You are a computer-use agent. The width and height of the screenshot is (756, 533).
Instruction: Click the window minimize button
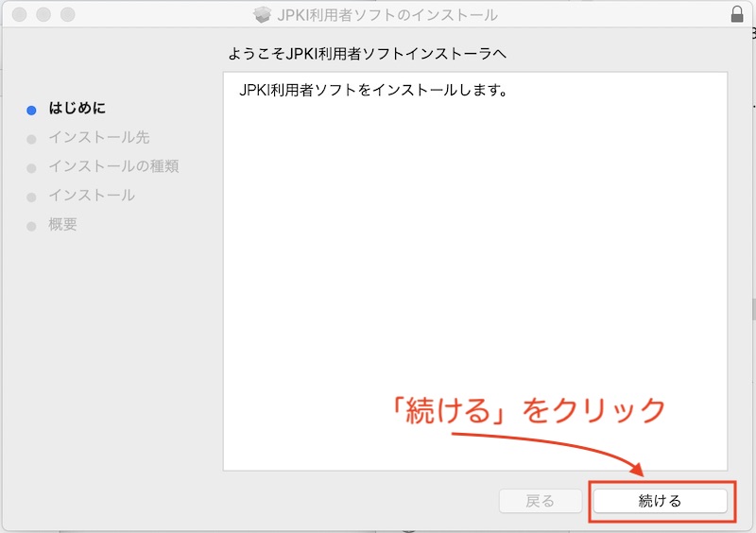coord(43,14)
